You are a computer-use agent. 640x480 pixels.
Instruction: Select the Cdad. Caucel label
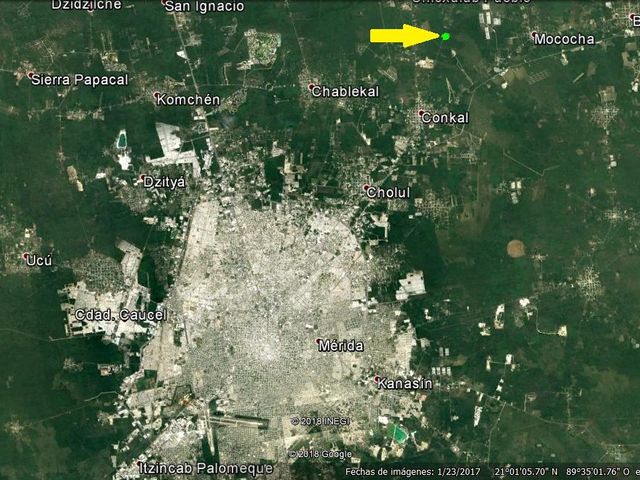121,315
